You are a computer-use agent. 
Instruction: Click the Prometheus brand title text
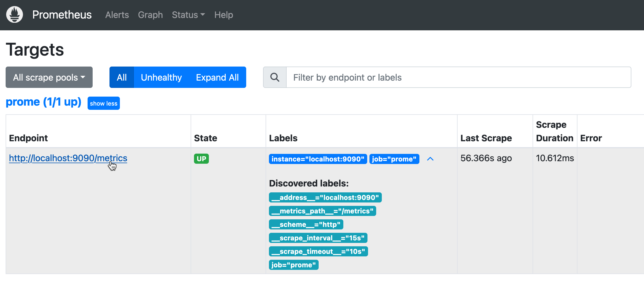pyautogui.click(x=62, y=15)
